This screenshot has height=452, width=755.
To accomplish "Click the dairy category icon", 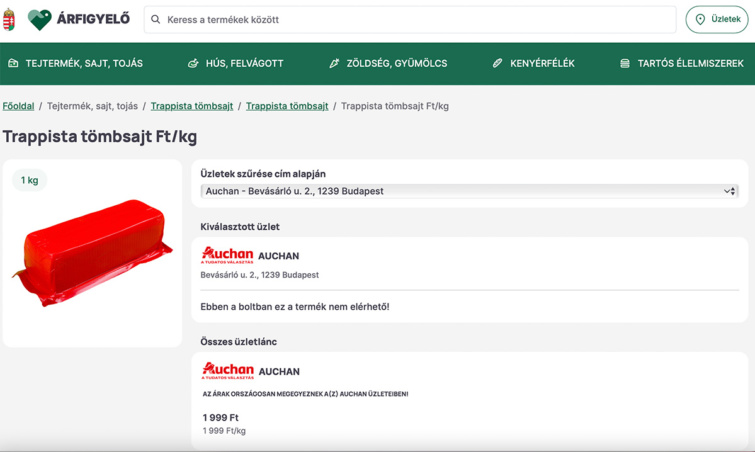I will tap(13, 63).
